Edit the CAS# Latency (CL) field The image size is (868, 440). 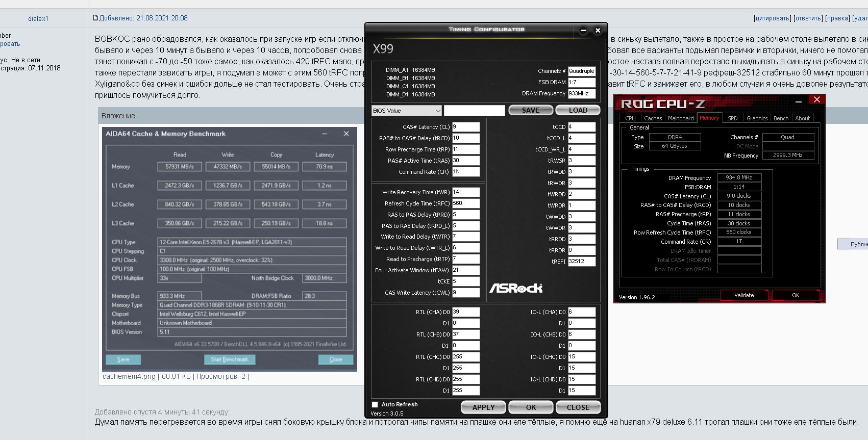466,127
